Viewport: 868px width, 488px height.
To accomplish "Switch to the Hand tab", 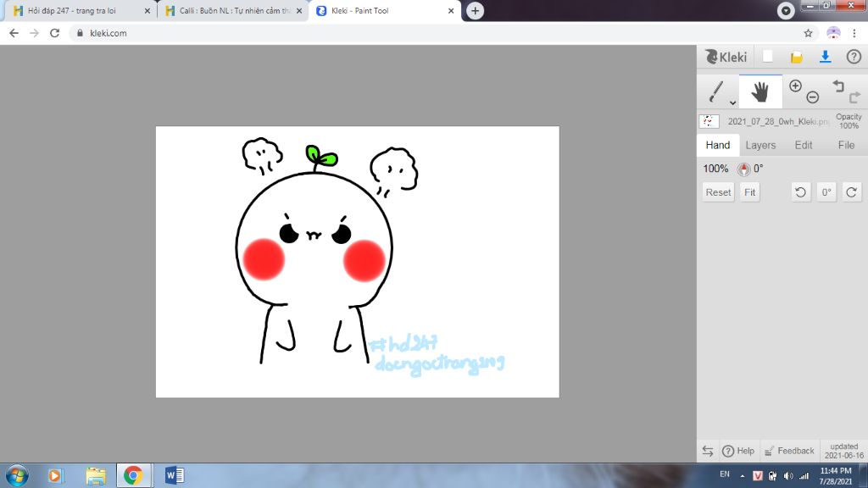I will pyautogui.click(x=717, y=145).
